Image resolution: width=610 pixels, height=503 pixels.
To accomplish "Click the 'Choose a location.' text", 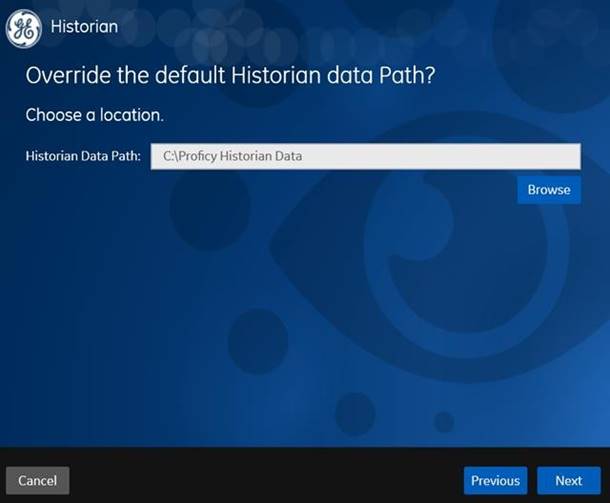I will coord(95,115).
